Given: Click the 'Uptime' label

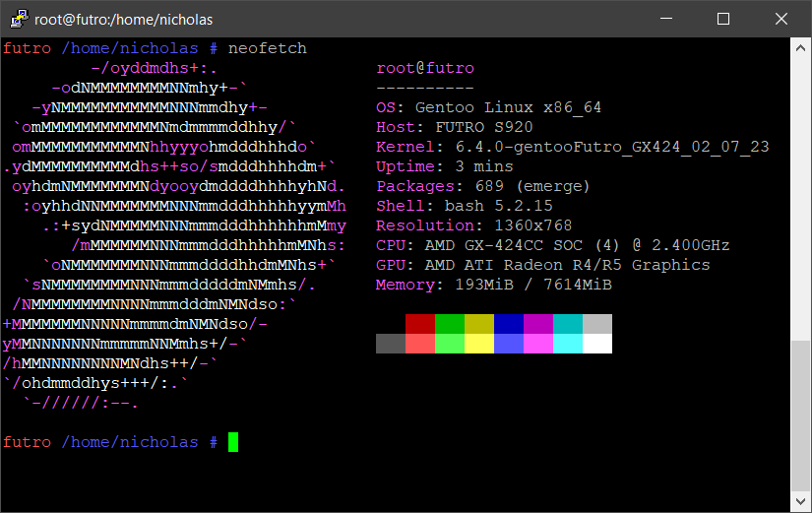Looking at the screenshot, I should point(406,166).
